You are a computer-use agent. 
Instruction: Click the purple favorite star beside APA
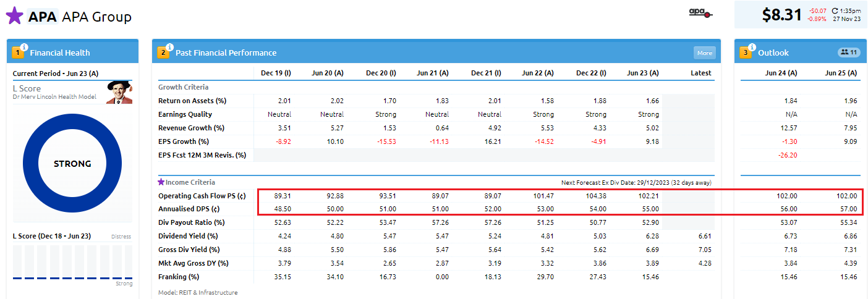pyautogui.click(x=14, y=15)
